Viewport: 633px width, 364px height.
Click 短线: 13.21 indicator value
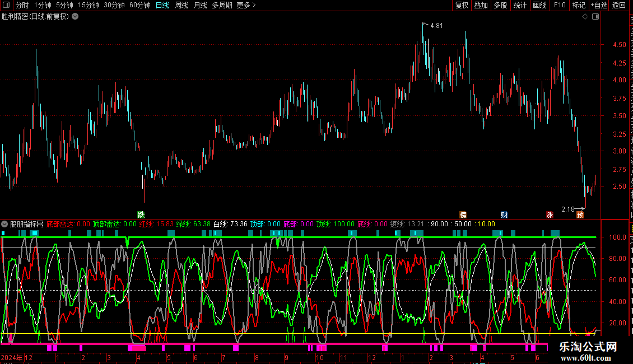tap(407, 224)
